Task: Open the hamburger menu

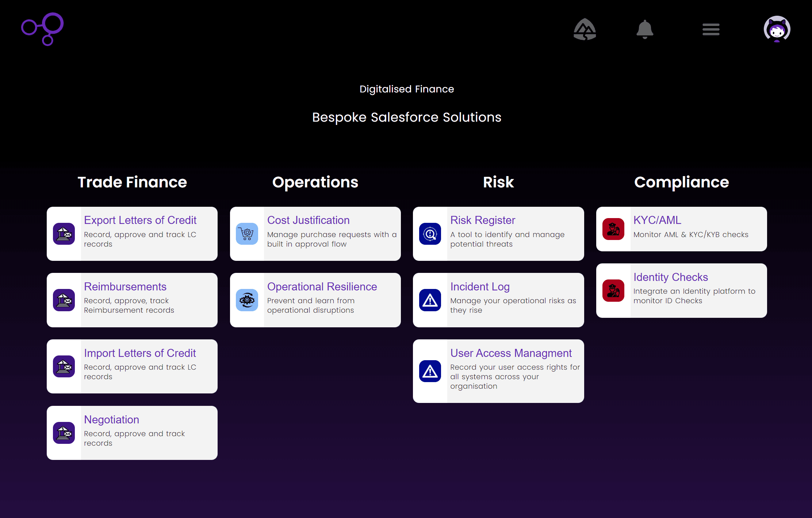Action: [711, 29]
